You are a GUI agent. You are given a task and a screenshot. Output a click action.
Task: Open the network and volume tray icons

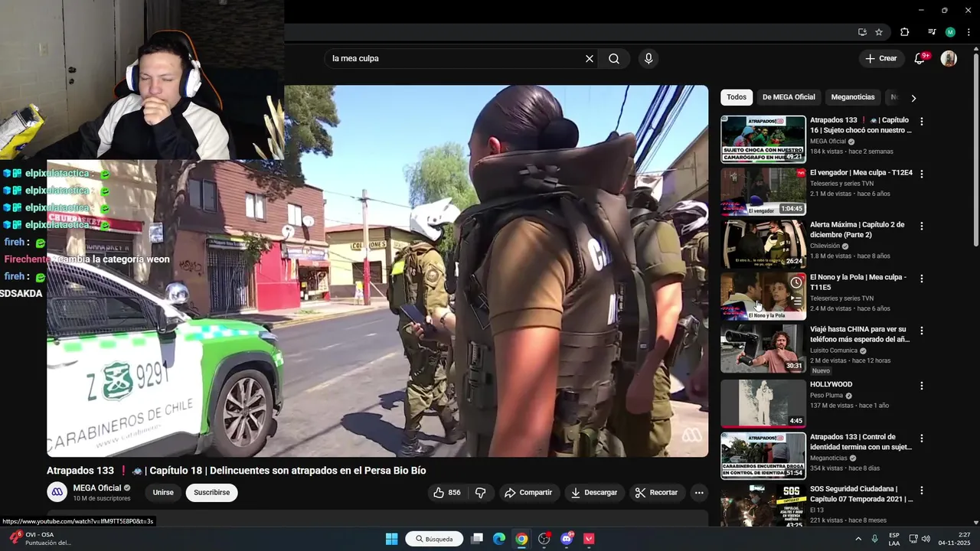point(920,539)
